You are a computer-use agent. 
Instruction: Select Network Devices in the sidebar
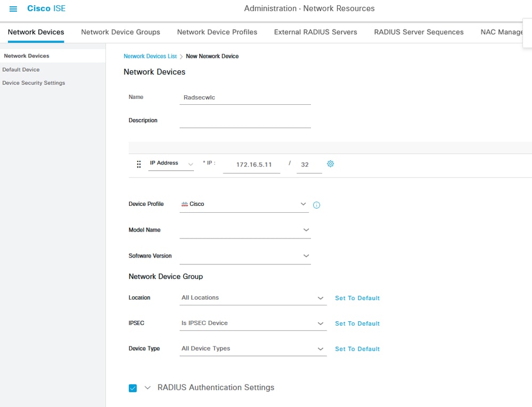[53, 56]
